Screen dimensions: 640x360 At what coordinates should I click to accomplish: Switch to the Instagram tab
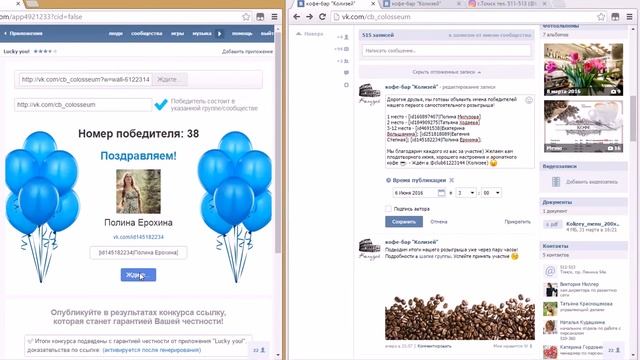[x=506, y=4]
